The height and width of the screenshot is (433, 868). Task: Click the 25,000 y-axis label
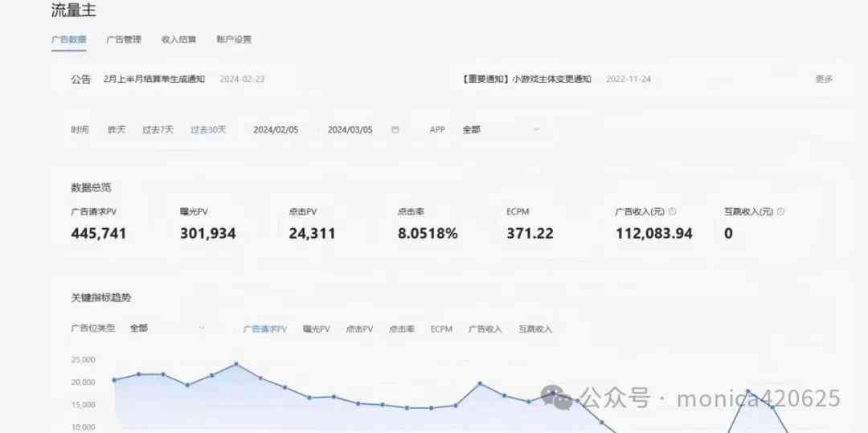[x=83, y=359]
